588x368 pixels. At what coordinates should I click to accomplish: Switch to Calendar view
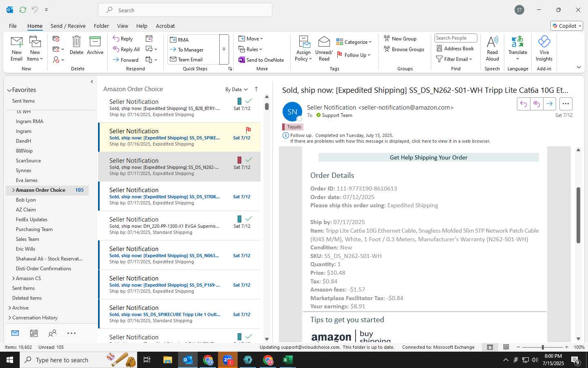[x=34, y=333]
